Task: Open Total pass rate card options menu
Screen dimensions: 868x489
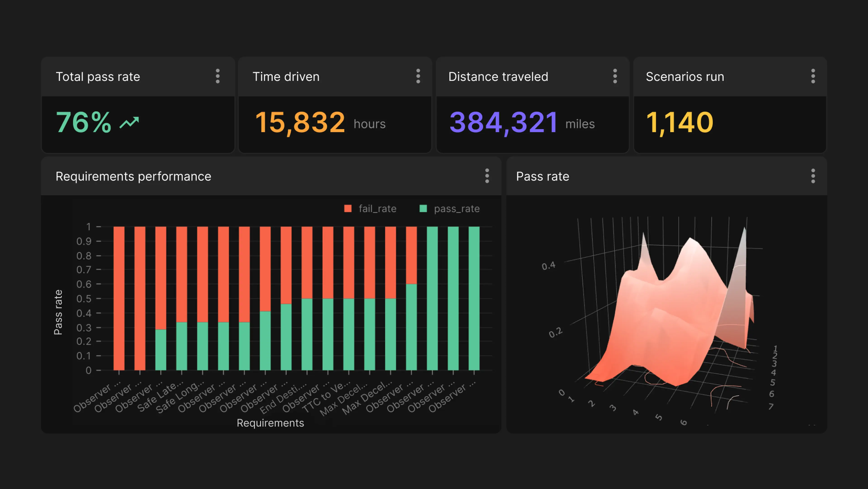Action: click(218, 76)
